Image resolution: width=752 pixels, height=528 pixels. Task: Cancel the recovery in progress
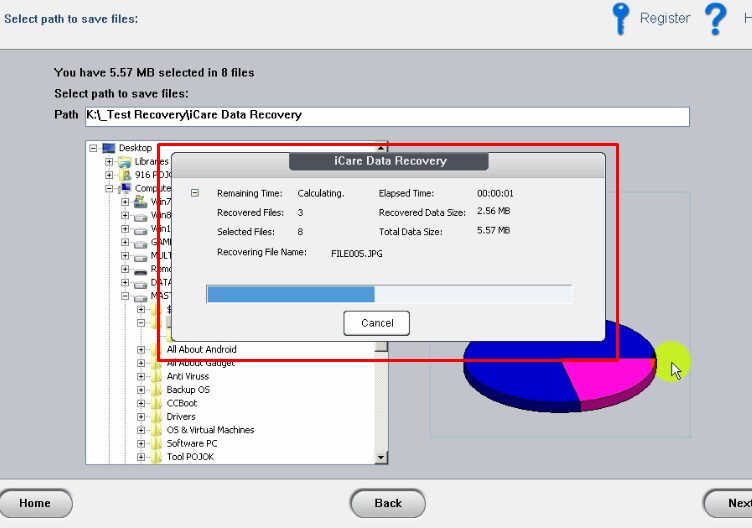[376, 323]
